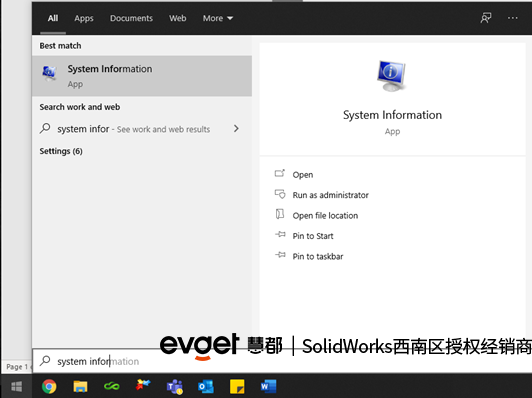Click the magnifier icon in the search box
The width and height of the screenshot is (532, 398).
click(x=45, y=361)
